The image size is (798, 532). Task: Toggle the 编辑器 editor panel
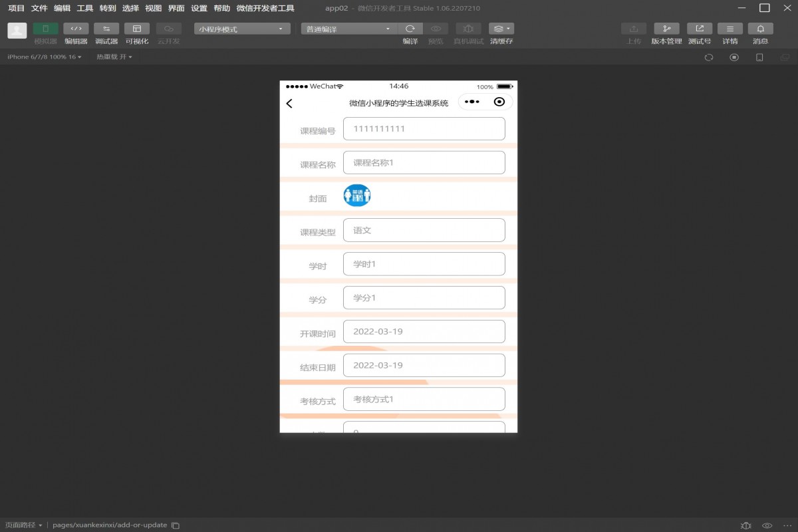pyautogui.click(x=76, y=29)
